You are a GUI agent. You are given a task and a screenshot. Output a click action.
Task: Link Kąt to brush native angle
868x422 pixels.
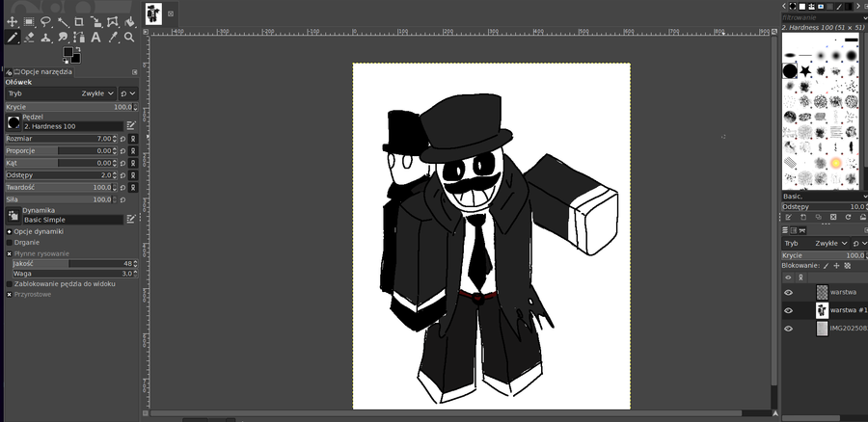coord(133,163)
